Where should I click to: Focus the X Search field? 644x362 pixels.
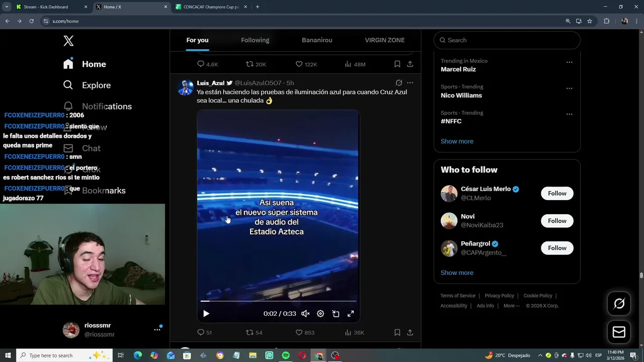point(507,40)
